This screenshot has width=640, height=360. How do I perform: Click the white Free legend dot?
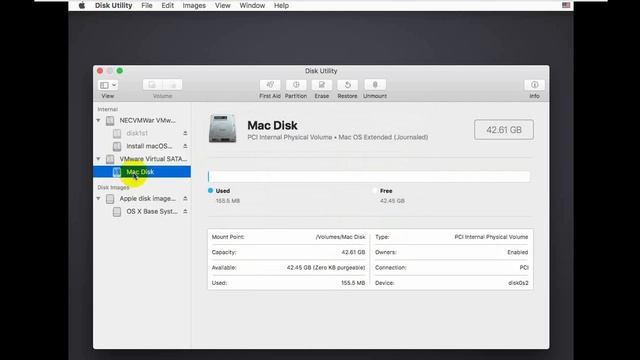[x=375, y=191]
